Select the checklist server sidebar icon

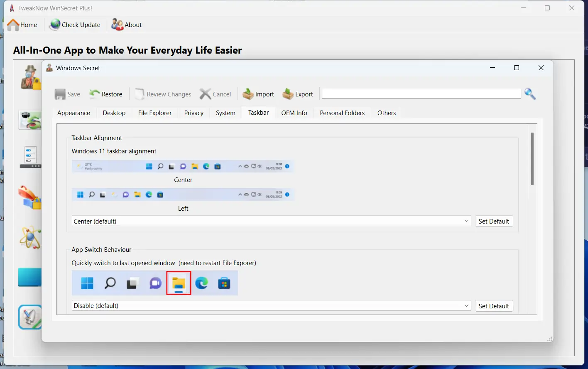[x=30, y=157]
